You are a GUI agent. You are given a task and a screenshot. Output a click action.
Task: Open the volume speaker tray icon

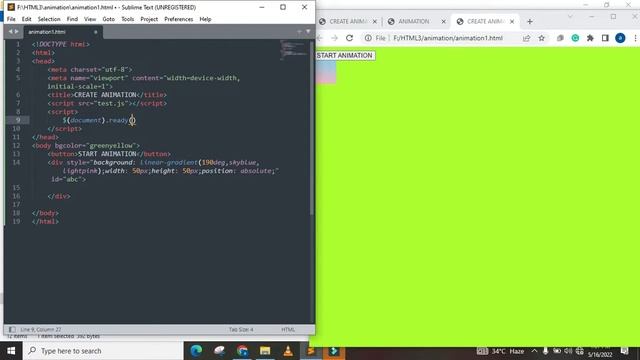tap(568, 351)
